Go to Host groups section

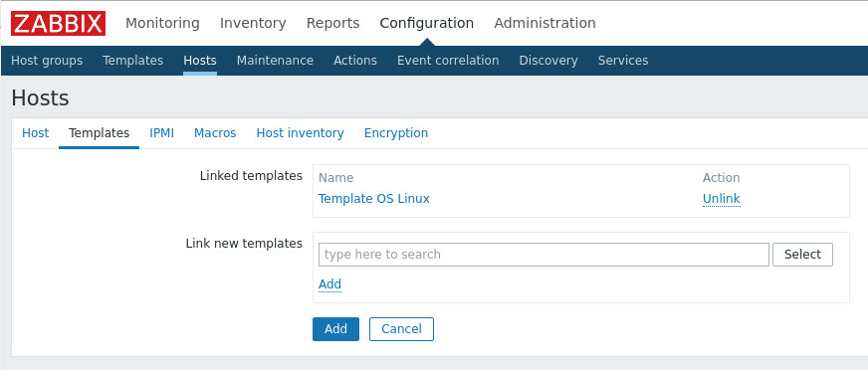[x=47, y=61]
